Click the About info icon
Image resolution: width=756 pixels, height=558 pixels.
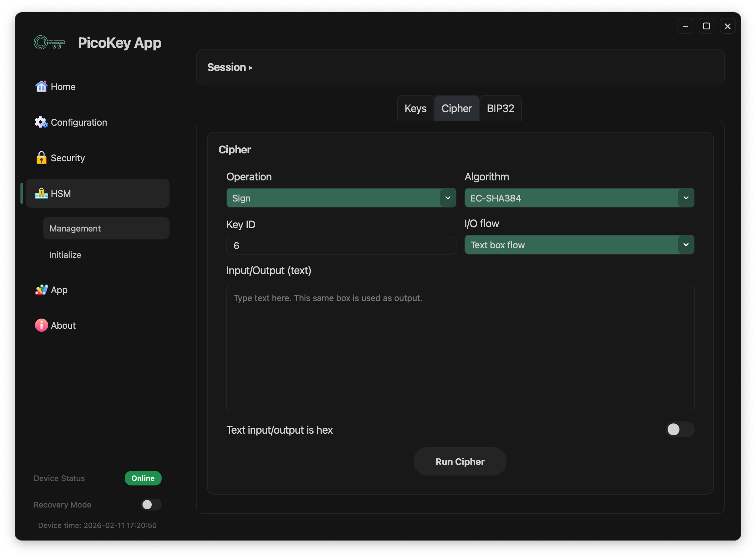pyautogui.click(x=41, y=325)
